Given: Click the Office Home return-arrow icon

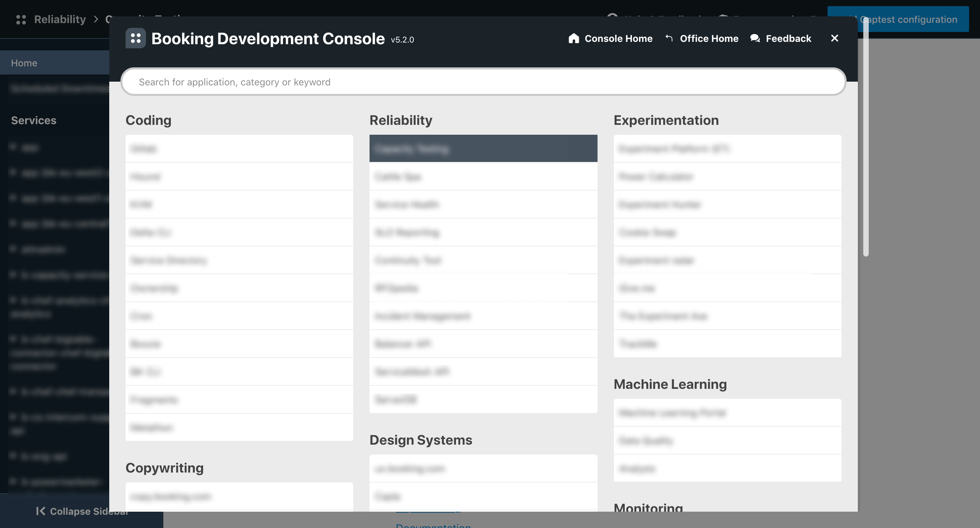Looking at the screenshot, I should pyautogui.click(x=669, y=38).
